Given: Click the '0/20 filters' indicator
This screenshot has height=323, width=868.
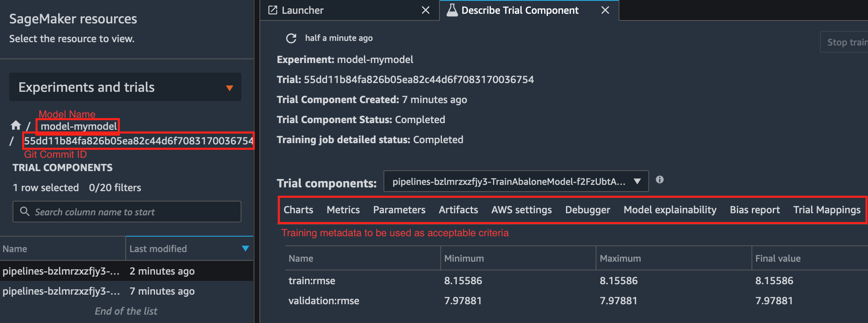Looking at the screenshot, I should [x=115, y=187].
